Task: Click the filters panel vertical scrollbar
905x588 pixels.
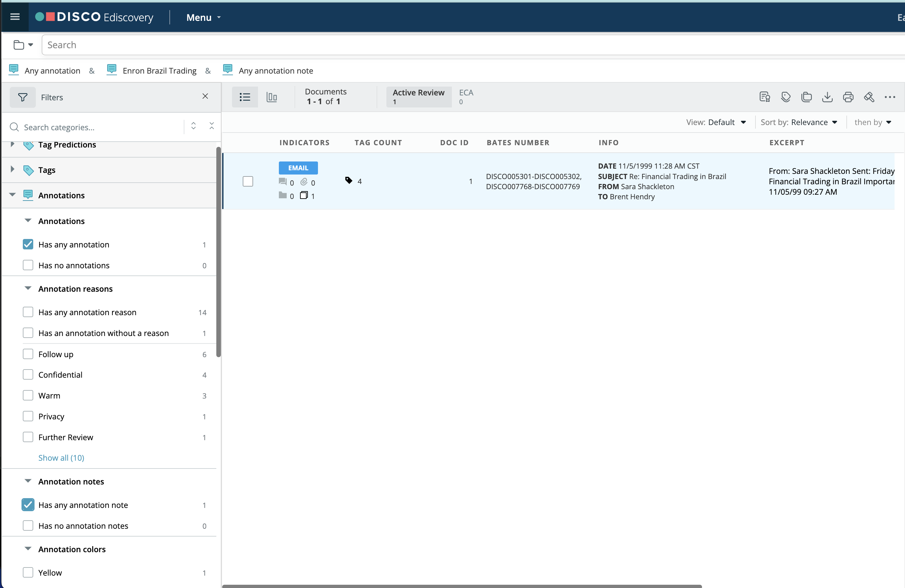Action: [219, 252]
